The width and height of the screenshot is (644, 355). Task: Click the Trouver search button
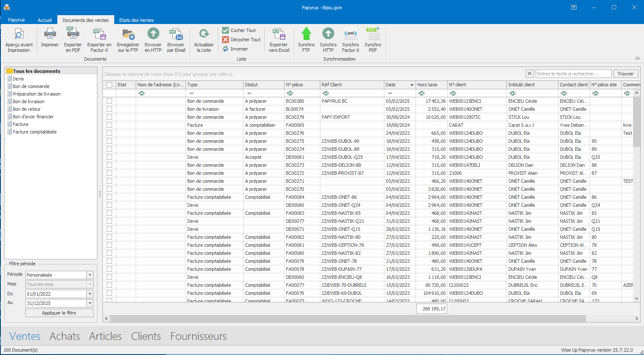pos(625,74)
